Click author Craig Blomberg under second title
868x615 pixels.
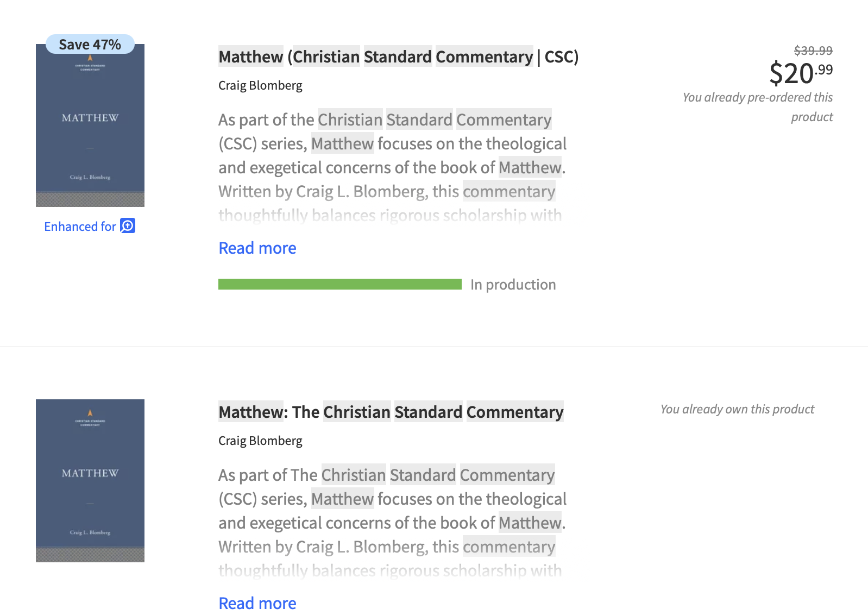(260, 441)
